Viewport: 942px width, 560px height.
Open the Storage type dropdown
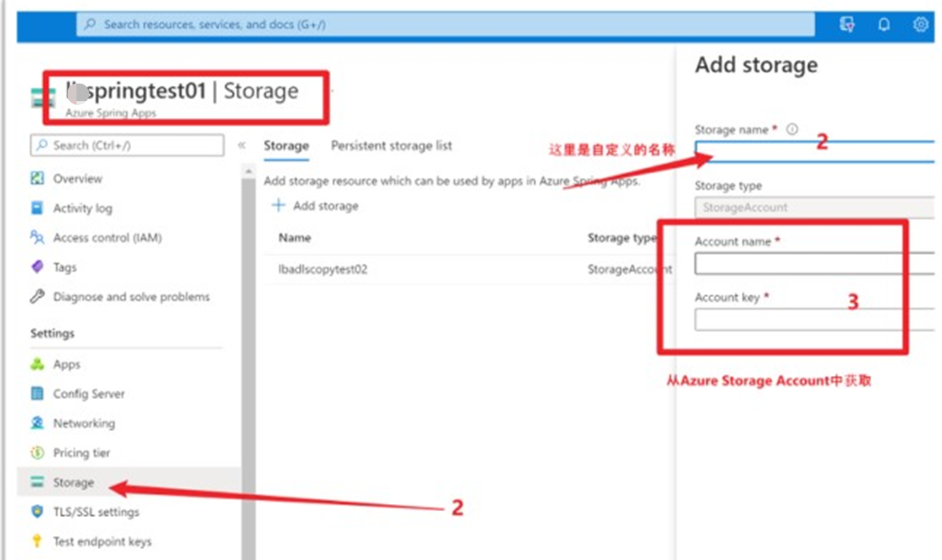coord(814,208)
